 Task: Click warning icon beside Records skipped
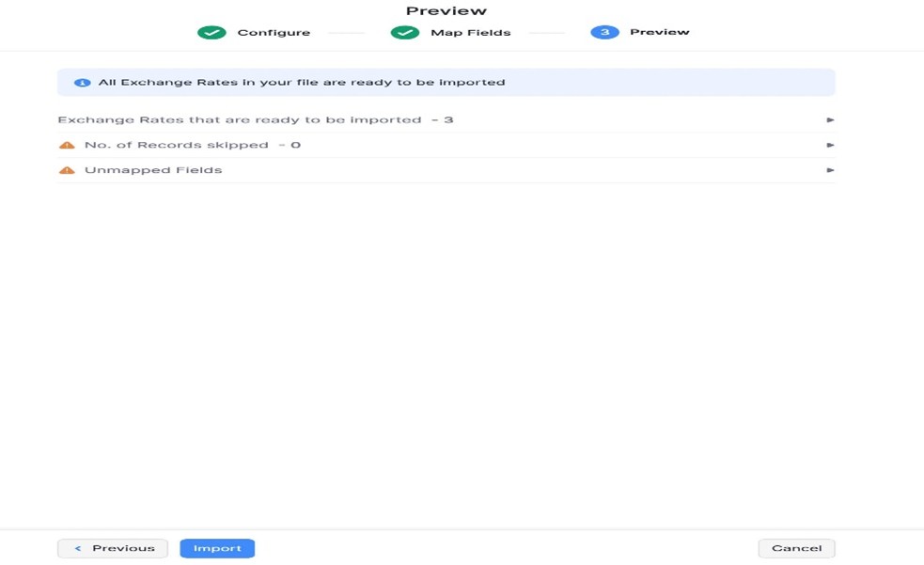[x=67, y=146]
